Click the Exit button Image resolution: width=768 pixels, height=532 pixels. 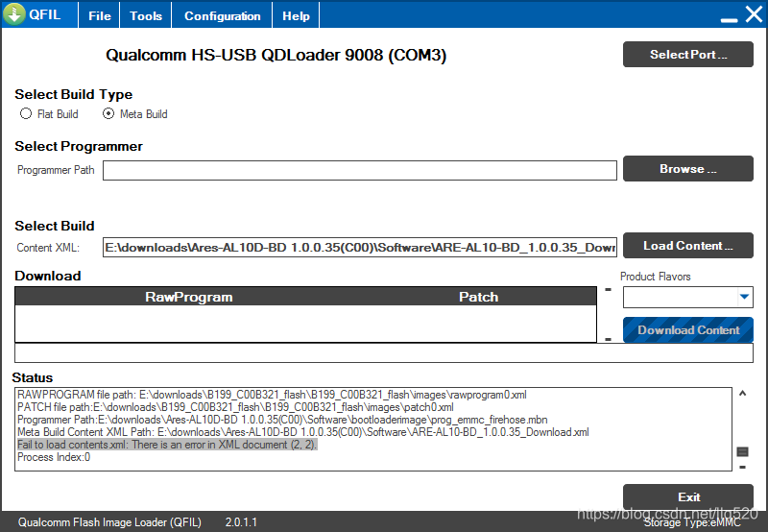pyautogui.click(x=687, y=496)
